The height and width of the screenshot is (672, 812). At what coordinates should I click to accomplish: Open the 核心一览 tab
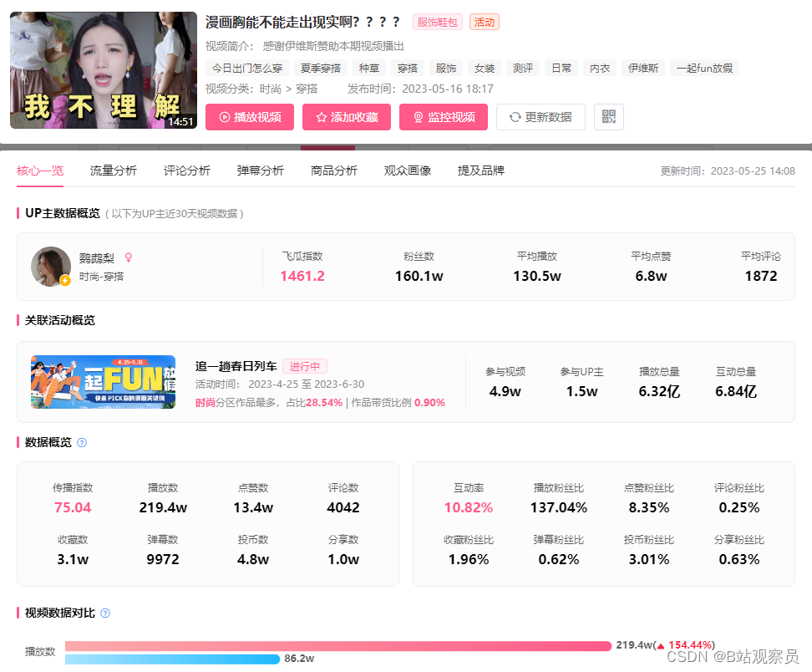[40, 171]
